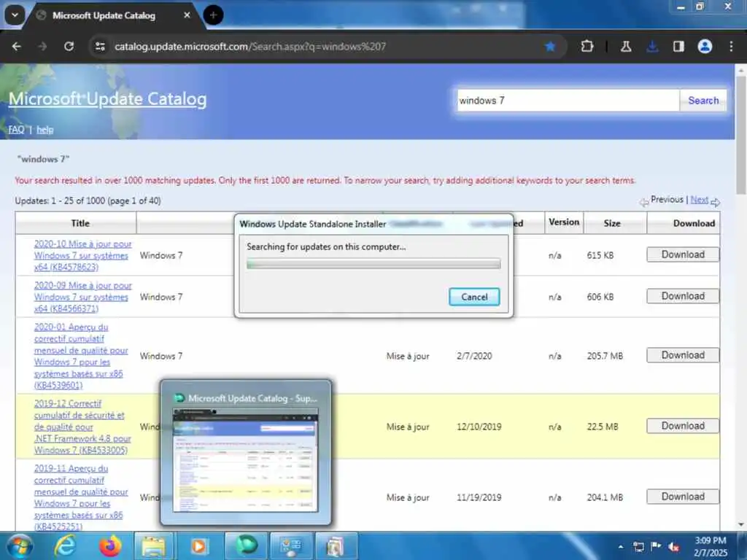The width and height of the screenshot is (747, 560).
Task: Click the next-page arrow icon
Action: click(x=715, y=203)
